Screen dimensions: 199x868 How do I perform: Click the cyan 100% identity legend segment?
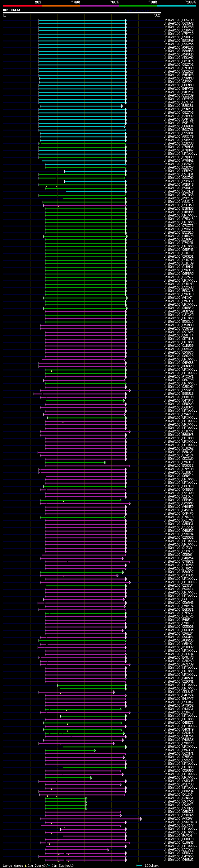click(177, 6)
